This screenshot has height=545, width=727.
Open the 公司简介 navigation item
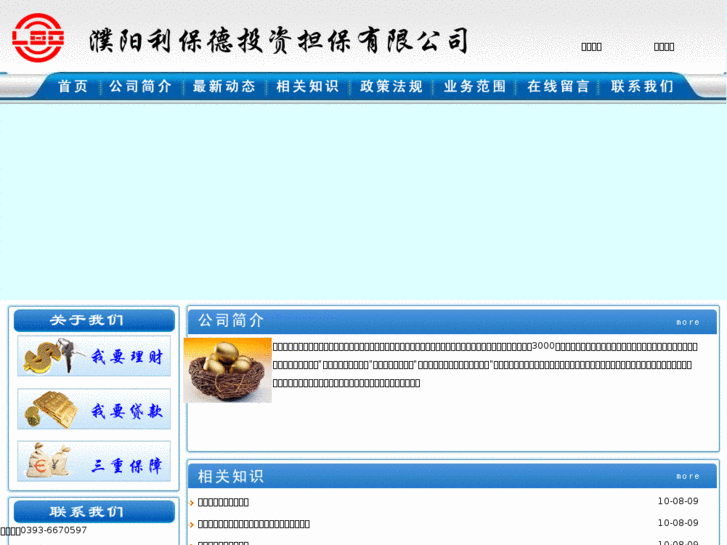(140, 86)
